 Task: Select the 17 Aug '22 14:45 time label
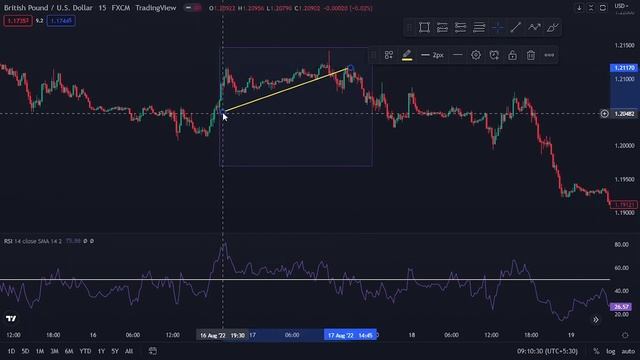[x=351, y=336]
